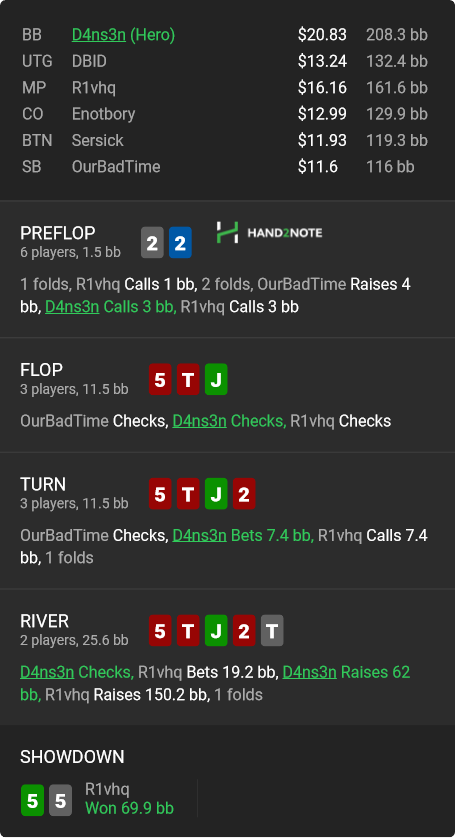Click the RIVER section heading
455x838 pixels.
[44, 621]
